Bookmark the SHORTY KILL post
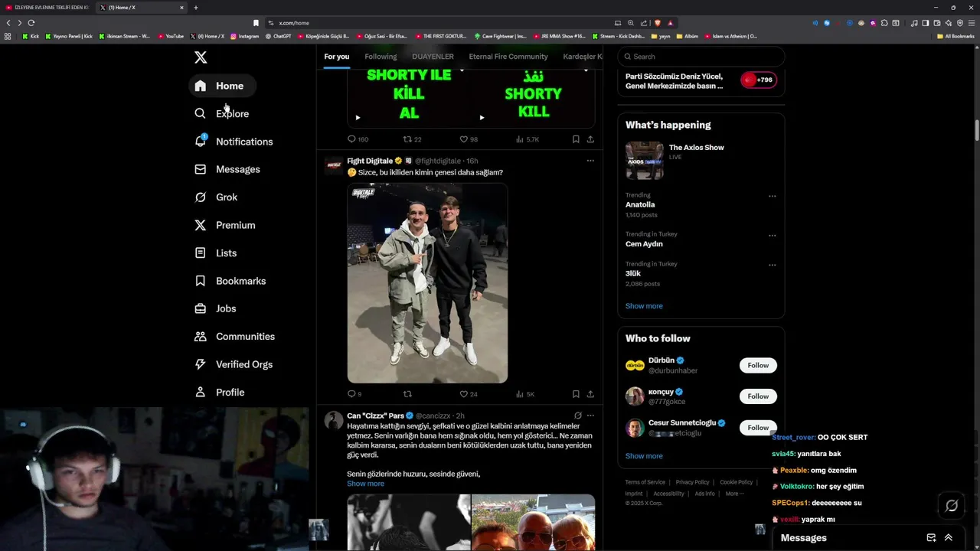The height and width of the screenshot is (551, 980). 576,139
